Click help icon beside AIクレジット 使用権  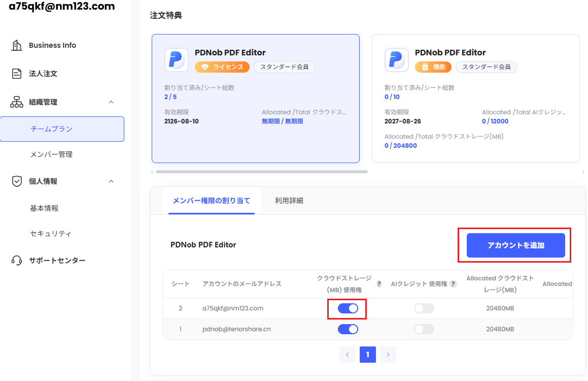click(x=453, y=284)
